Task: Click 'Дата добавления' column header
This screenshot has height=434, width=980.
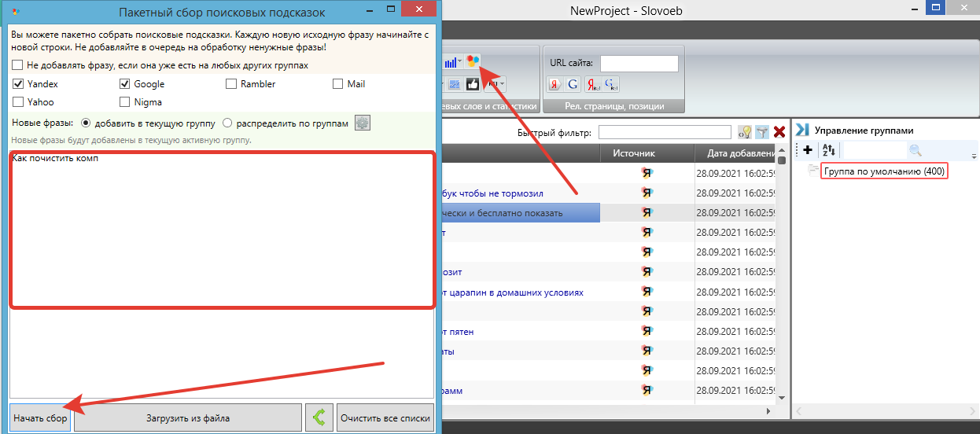Action: (735, 153)
